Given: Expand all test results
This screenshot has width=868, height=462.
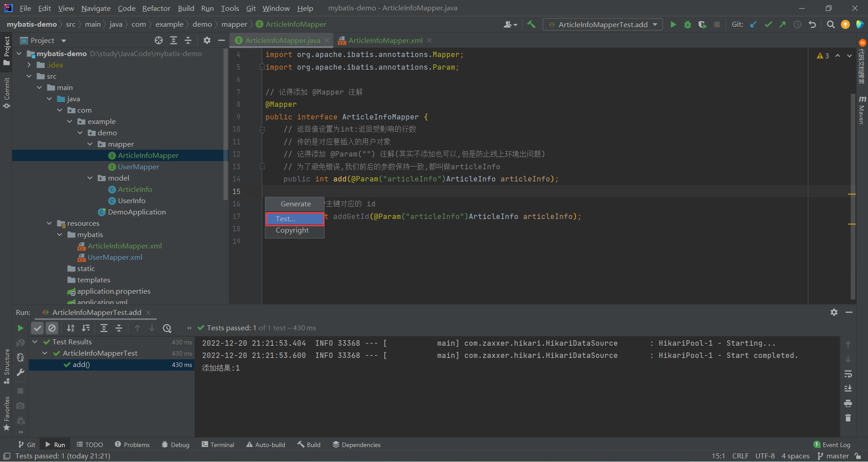Looking at the screenshot, I should pyautogui.click(x=104, y=328).
